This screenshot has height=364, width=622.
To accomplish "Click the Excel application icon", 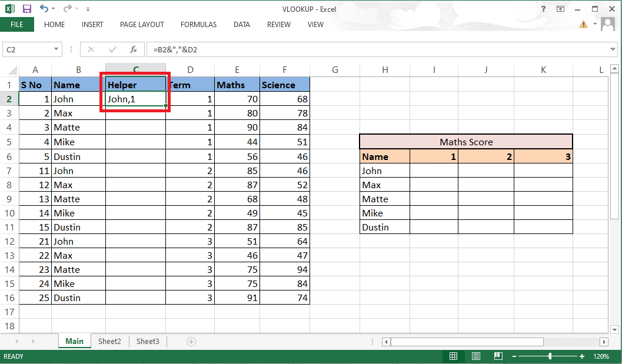I will [x=10, y=9].
